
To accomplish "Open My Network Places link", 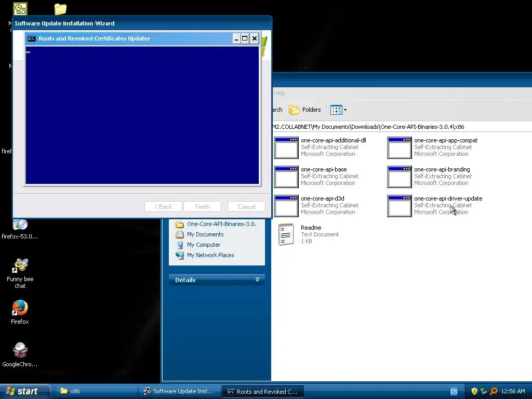I will 210,255.
